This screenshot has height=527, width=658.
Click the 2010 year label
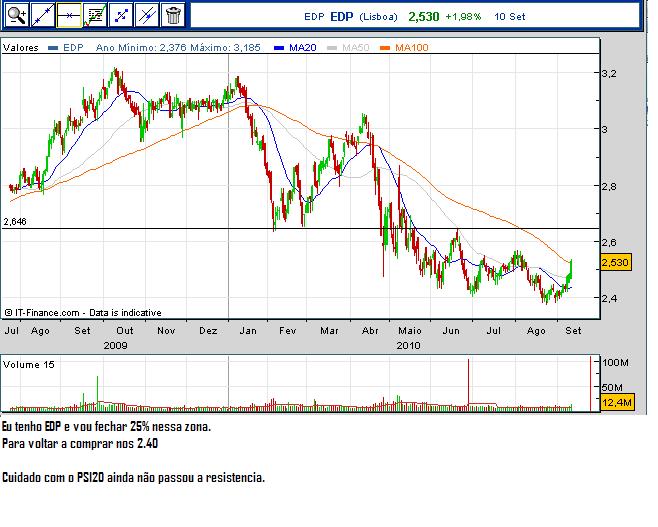[x=408, y=345]
